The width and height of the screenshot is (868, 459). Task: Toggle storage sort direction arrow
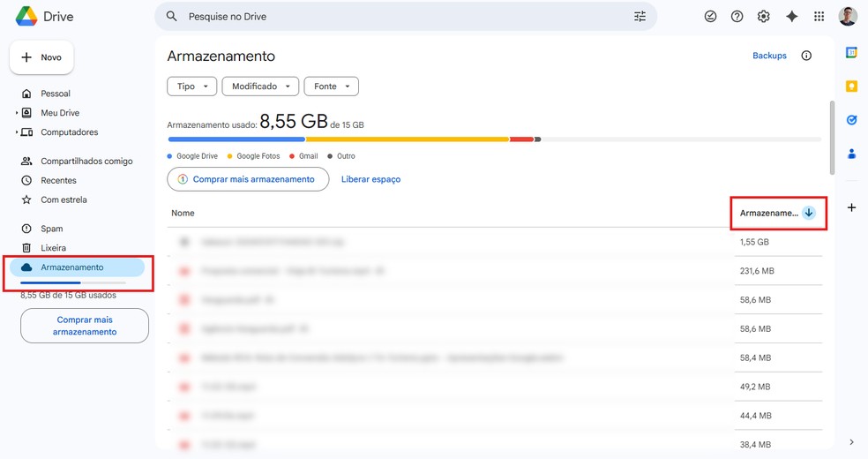coord(809,213)
